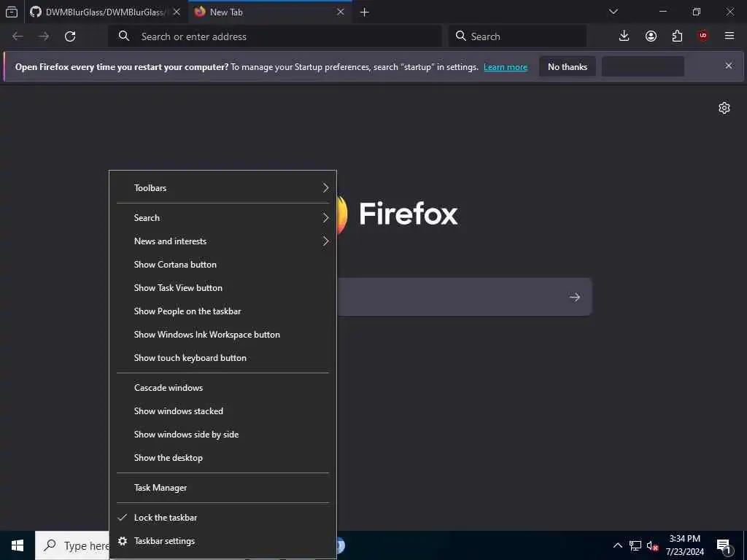The width and height of the screenshot is (747, 560).
Task: Open a new tab with plus button
Action: tap(365, 12)
